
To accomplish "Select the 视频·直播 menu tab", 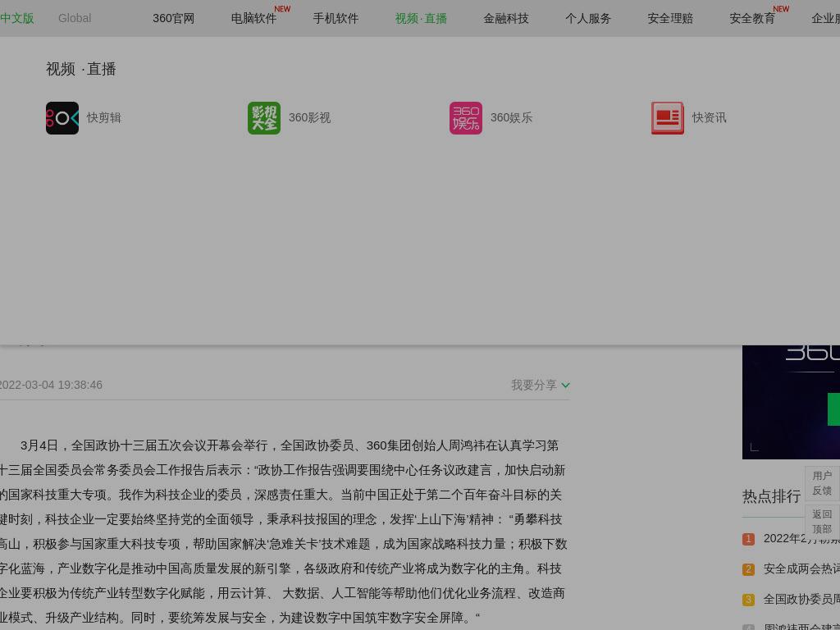I will click(421, 18).
